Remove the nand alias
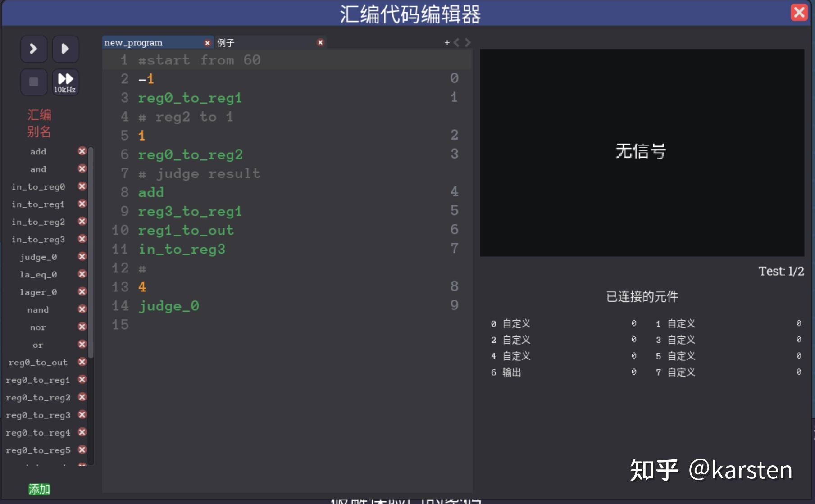815x504 pixels. tap(82, 309)
